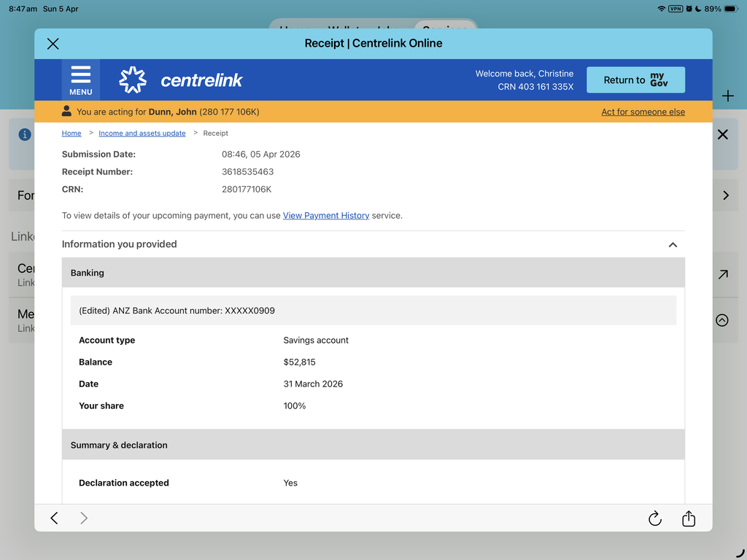Click the Summary & declaration header
Image resolution: width=747 pixels, height=560 pixels.
[373, 445]
